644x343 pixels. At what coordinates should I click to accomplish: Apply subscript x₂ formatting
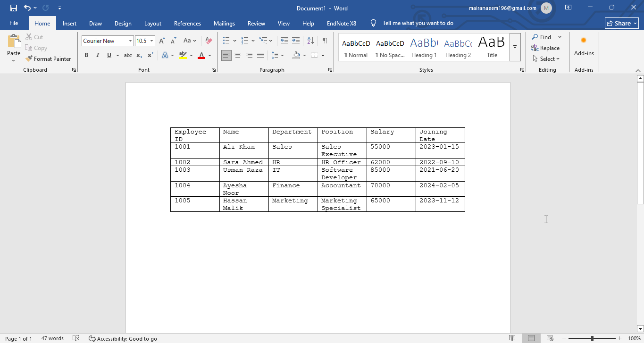pos(139,55)
